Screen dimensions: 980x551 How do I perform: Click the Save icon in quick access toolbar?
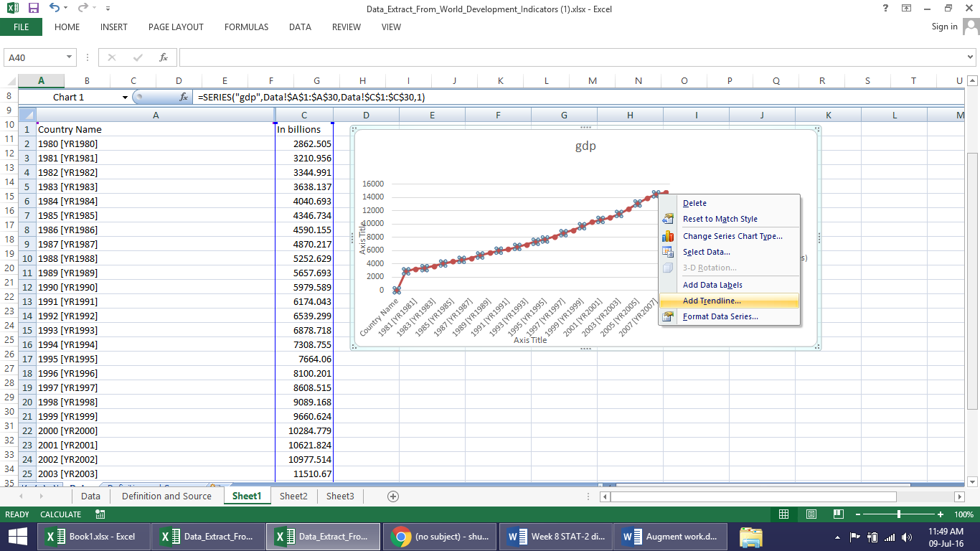coord(34,9)
